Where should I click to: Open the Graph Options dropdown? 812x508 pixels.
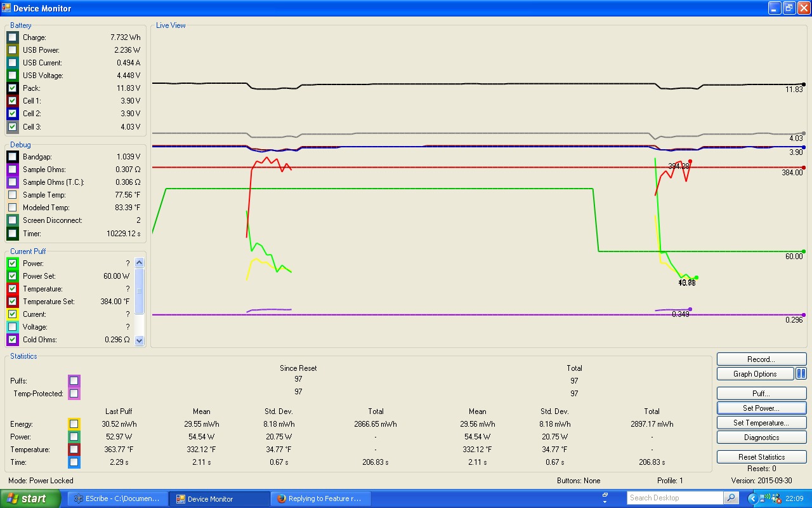pos(755,374)
